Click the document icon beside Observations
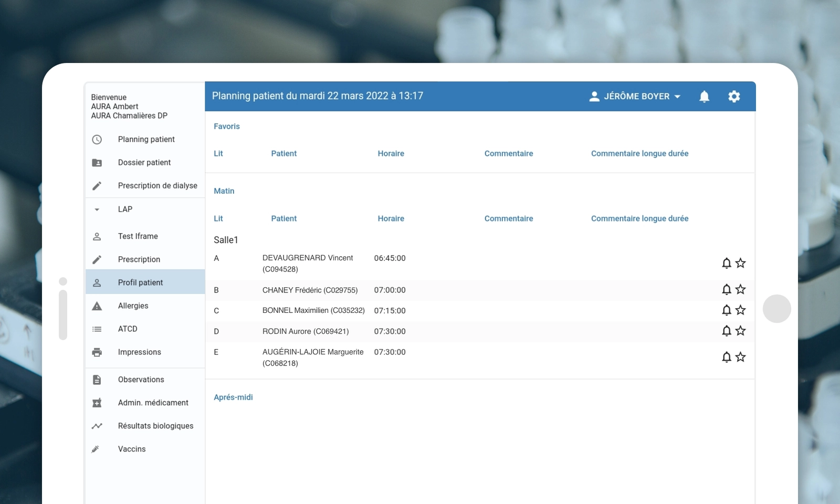Viewport: 840px width, 504px height. pos(97,380)
